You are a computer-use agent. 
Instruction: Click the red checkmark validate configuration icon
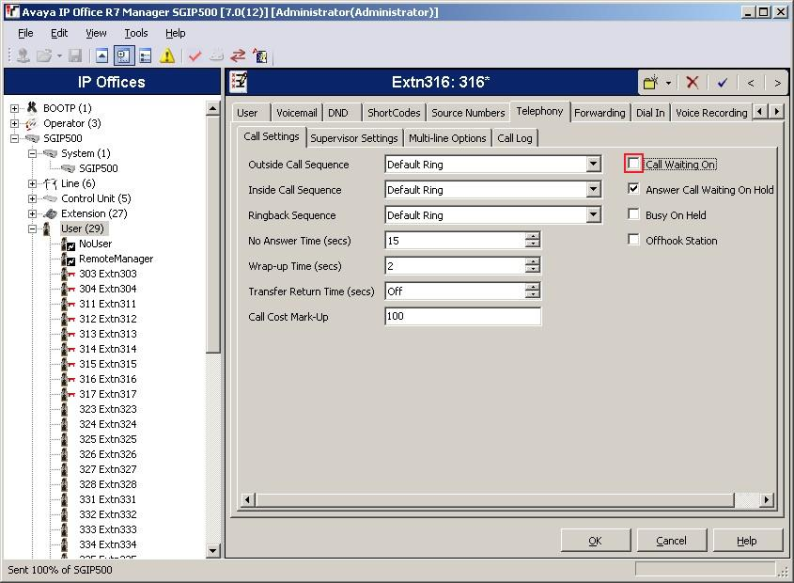pyautogui.click(x=194, y=56)
